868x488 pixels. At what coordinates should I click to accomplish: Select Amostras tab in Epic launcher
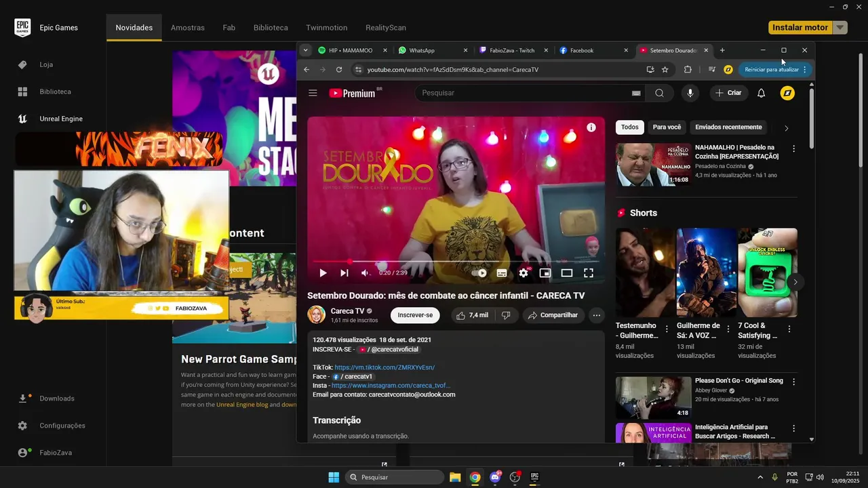[x=188, y=28]
